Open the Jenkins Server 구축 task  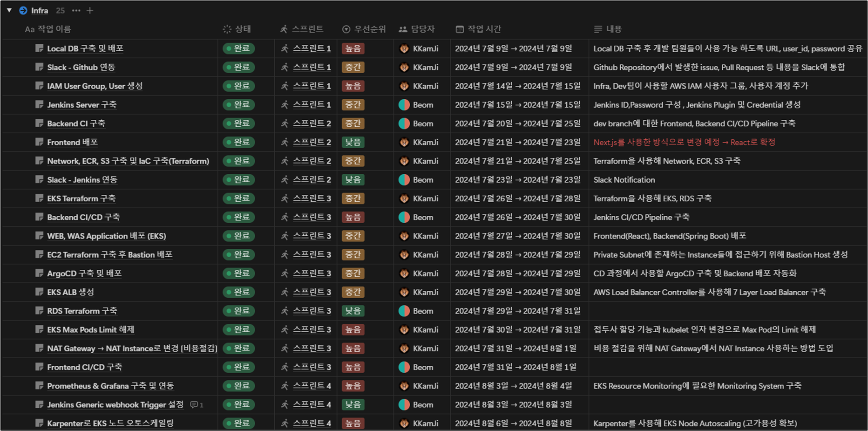pos(82,105)
